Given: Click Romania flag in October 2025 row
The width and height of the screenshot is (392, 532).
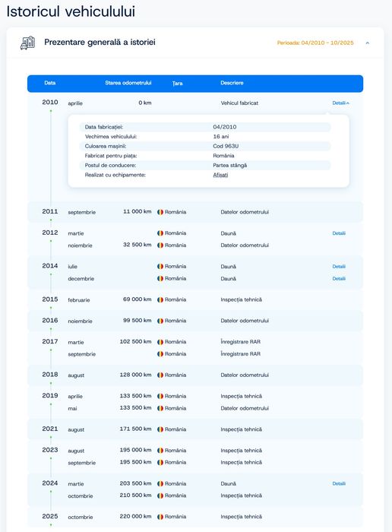Looking at the screenshot, I should (160, 517).
